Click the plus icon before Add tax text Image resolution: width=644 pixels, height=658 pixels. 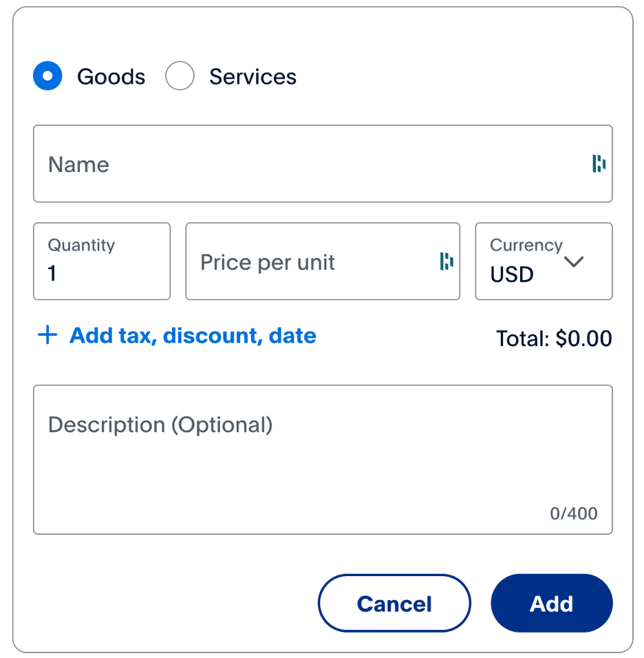[46, 335]
